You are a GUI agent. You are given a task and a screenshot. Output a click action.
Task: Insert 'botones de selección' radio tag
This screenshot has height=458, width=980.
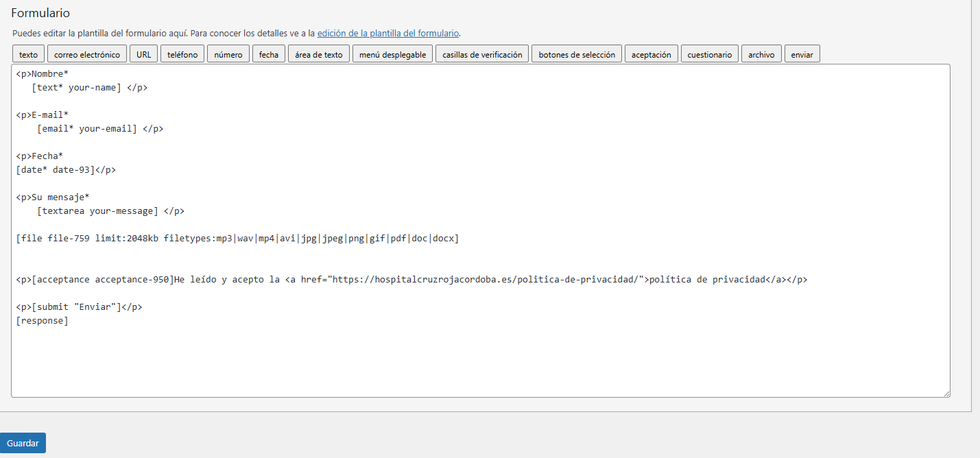[x=577, y=54]
